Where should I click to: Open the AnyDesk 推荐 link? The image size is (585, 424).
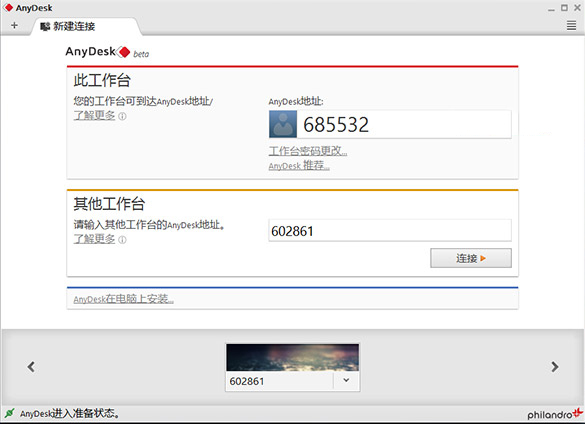tap(299, 165)
